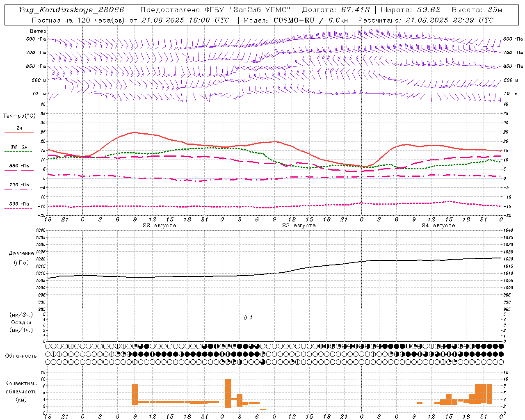Viewport: 525px width, 420px height.
Task: Select the latitude value 59.62
Action: [x=429, y=10]
